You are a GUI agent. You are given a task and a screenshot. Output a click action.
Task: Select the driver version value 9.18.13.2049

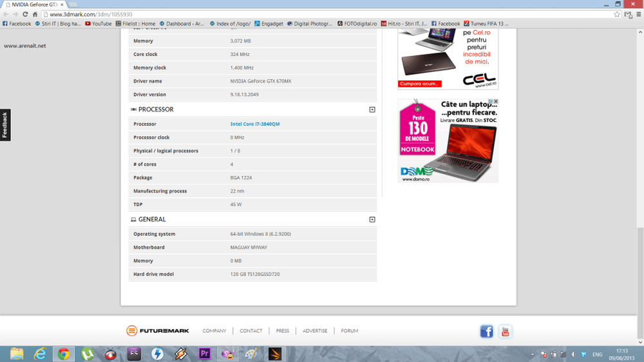(244, 95)
